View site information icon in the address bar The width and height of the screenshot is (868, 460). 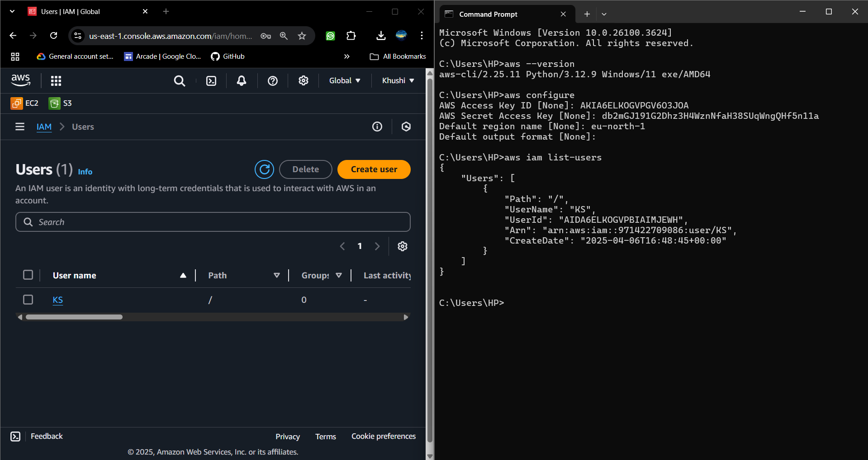point(78,36)
